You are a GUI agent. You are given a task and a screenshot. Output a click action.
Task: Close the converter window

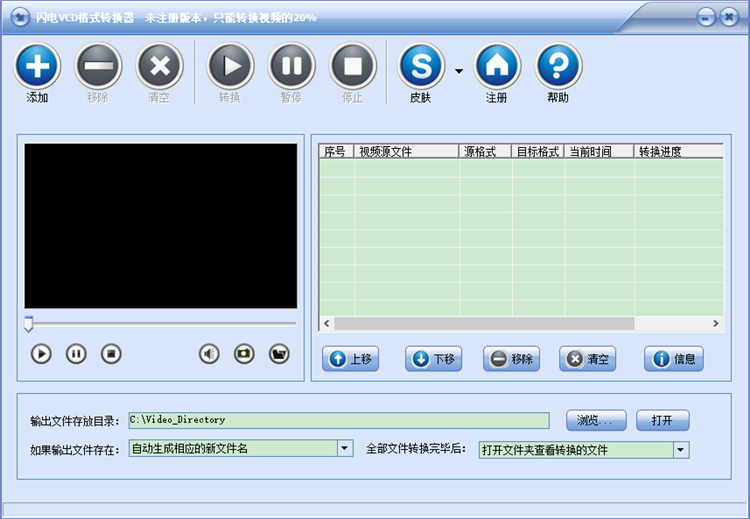(729, 18)
